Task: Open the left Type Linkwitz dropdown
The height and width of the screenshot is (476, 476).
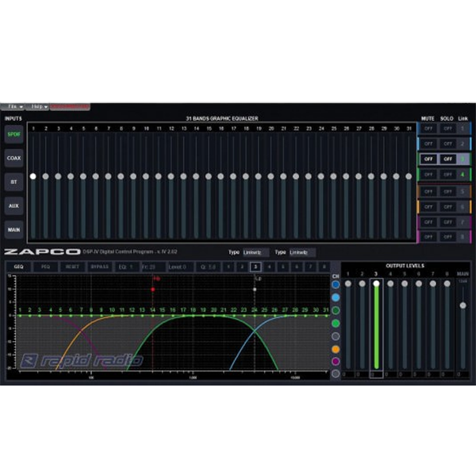Action: 255,252
